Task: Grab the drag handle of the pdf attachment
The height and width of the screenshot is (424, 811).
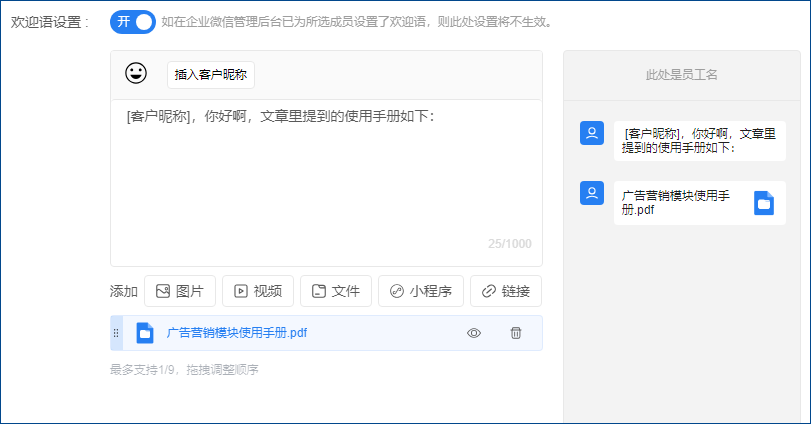Action: click(116, 333)
